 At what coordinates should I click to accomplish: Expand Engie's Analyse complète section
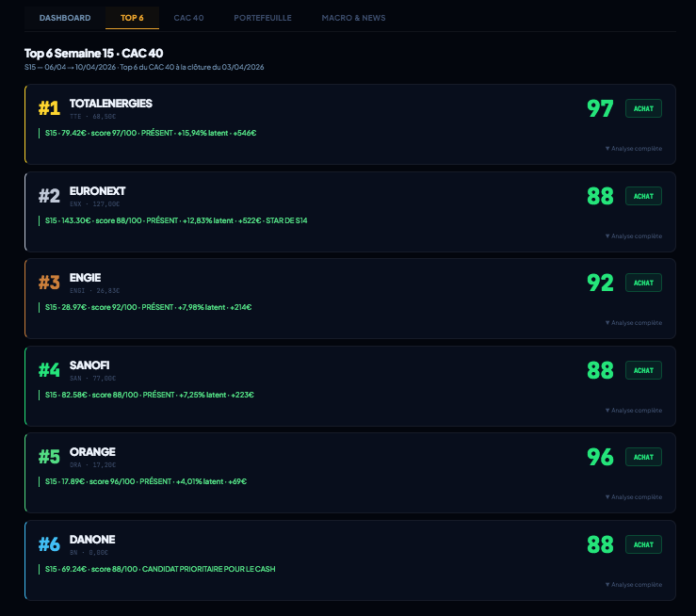(x=634, y=323)
